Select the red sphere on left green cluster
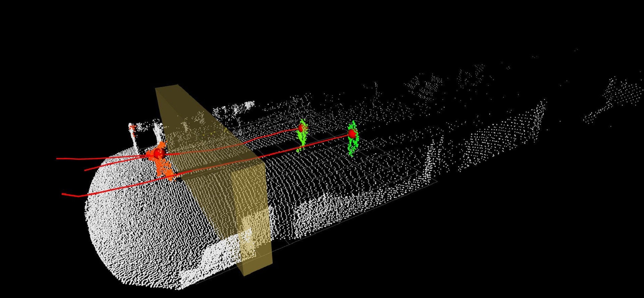This screenshot has width=644, height=298. click(x=302, y=128)
